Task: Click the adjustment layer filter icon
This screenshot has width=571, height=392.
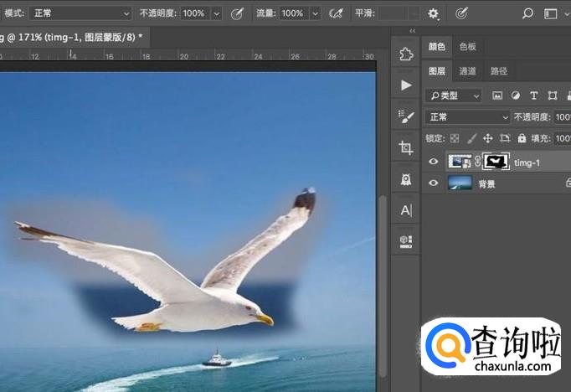Action: click(515, 95)
